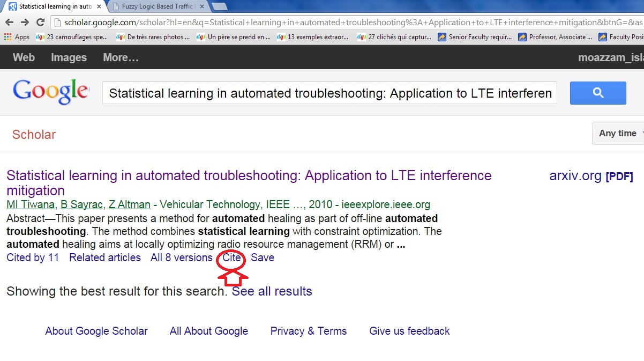Select "Images" in the top navigation

(x=69, y=57)
